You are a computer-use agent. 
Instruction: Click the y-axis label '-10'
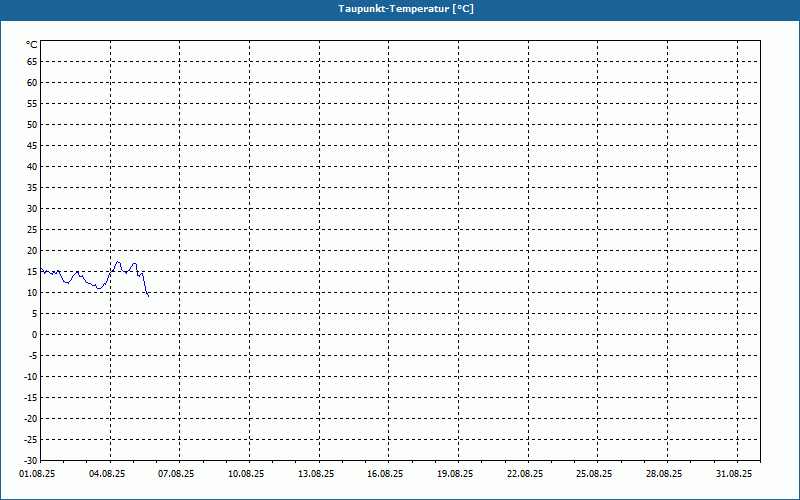pyautogui.click(x=31, y=377)
